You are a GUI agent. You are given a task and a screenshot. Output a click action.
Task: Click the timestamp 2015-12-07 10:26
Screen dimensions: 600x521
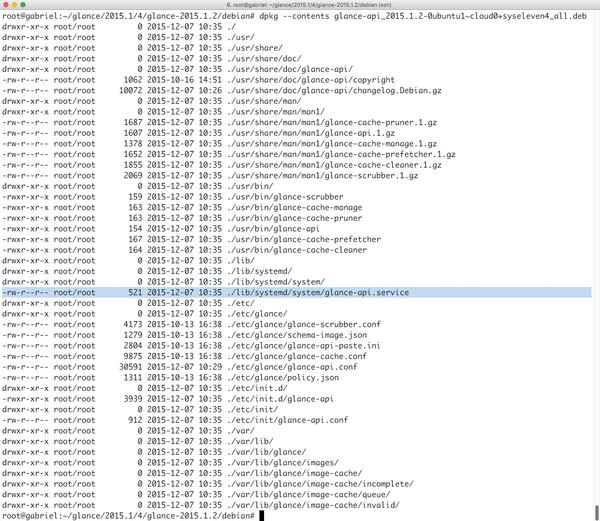[x=184, y=91]
